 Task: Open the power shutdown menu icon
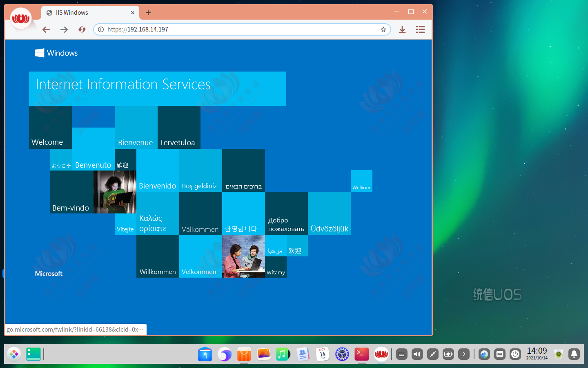515,354
